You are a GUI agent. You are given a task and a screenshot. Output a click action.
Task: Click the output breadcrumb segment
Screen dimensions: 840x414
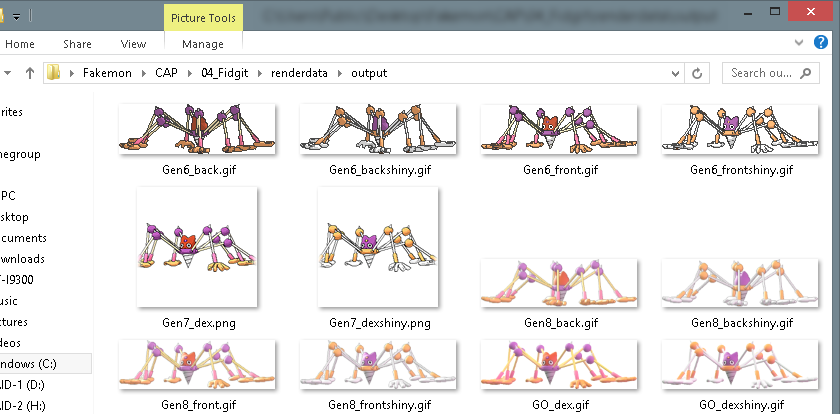[369, 73]
